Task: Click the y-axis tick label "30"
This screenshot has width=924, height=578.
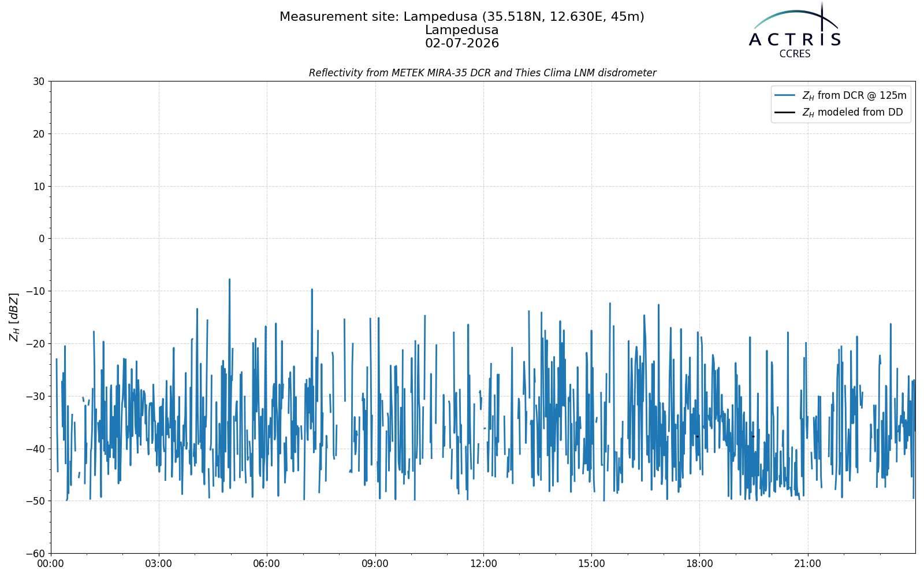Action: pyautogui.click(x=39, y=81)
